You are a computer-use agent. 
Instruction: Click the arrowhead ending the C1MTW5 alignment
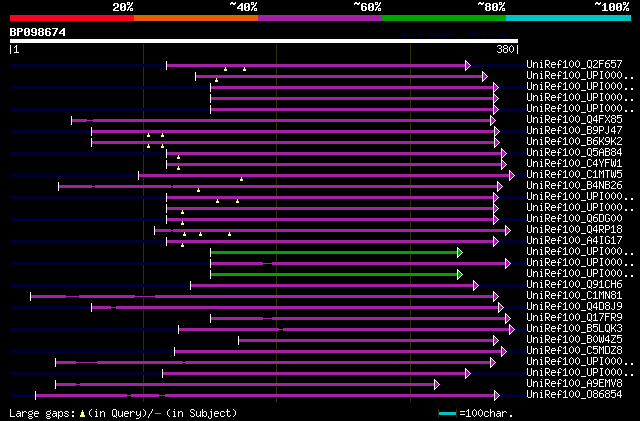tap(512, 176)
